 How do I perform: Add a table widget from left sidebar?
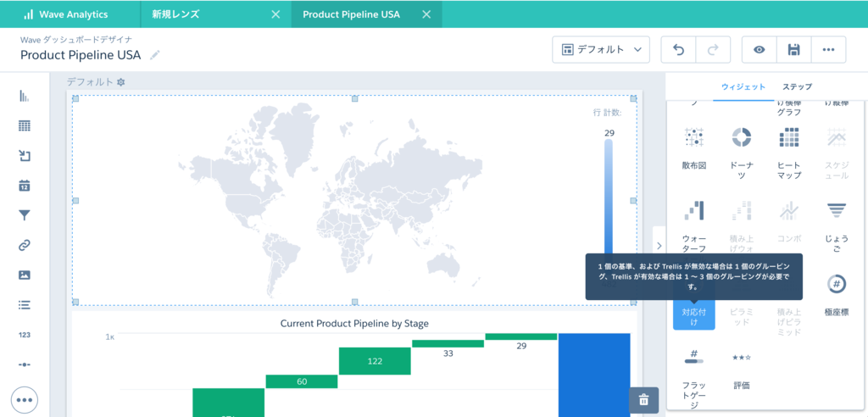click(25, 126)
